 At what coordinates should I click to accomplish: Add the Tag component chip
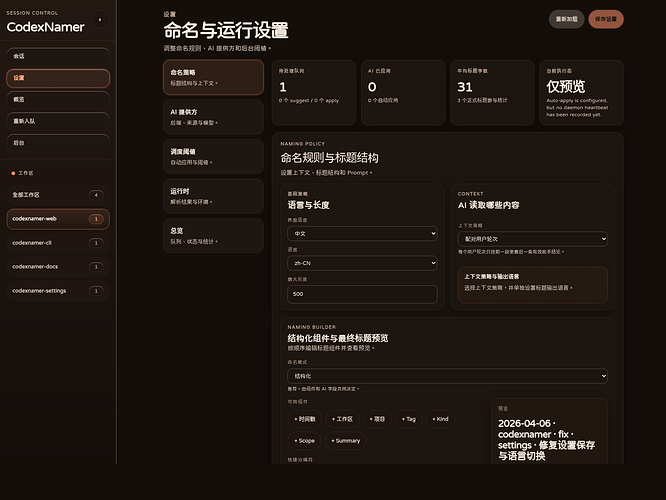[x=409, y=419]
